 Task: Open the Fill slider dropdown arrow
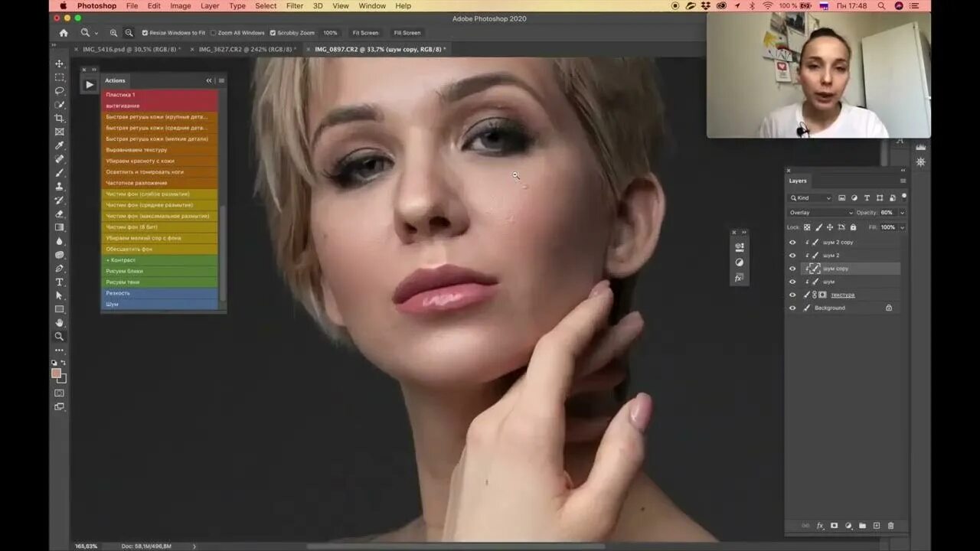902,227
